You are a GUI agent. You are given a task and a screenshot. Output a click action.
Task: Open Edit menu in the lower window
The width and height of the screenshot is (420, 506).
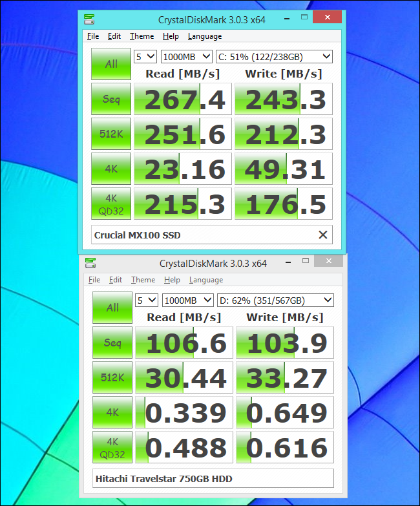click(x=116, y=280)
